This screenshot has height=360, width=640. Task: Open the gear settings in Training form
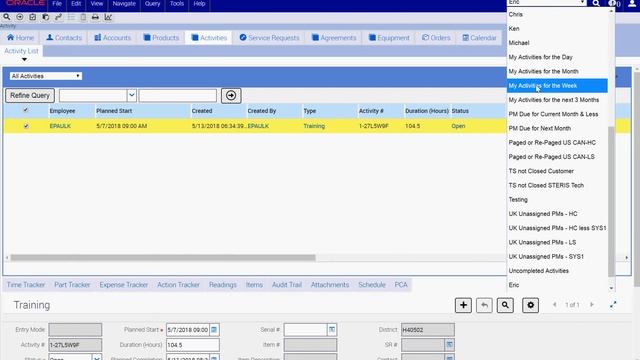(x=531, y=305)
